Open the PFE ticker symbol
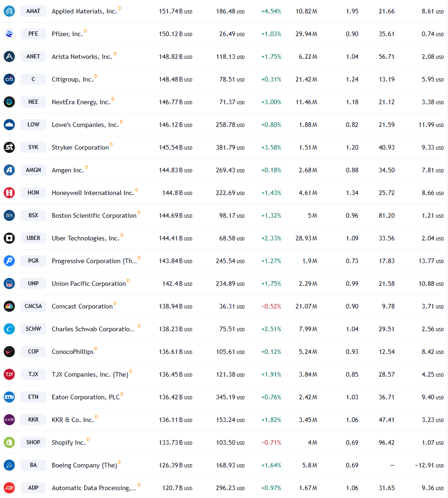 click(x=33, y=34)
